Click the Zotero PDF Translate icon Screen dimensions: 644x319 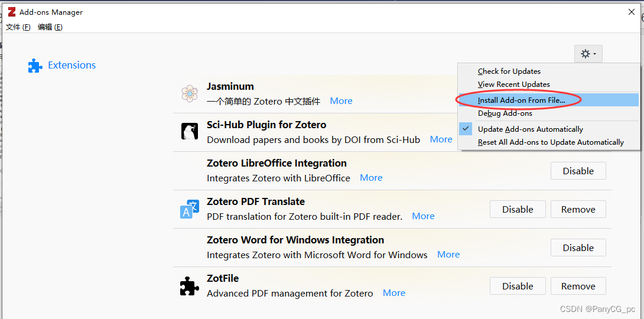(x=190, y=209)
